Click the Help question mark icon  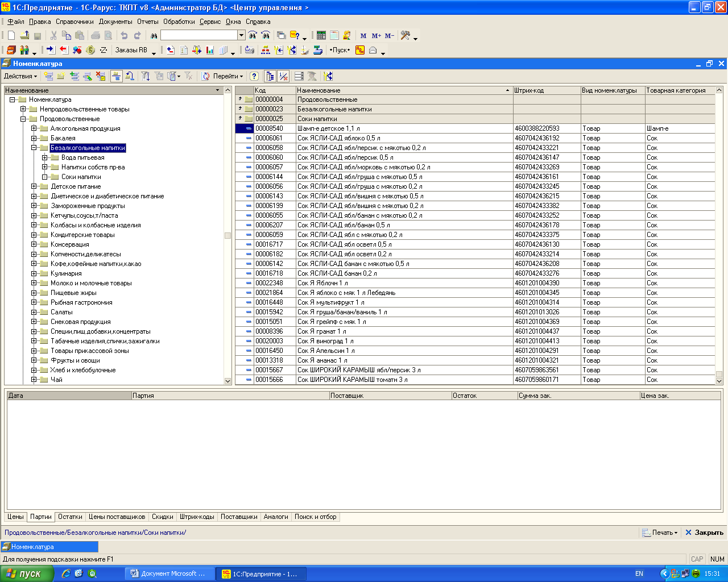point(254,76)
